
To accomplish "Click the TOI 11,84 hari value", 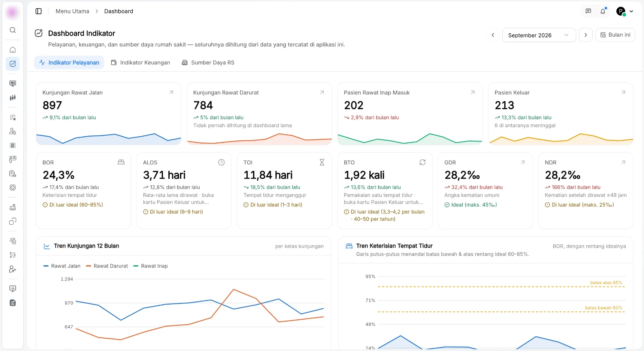I will point(268,175).
